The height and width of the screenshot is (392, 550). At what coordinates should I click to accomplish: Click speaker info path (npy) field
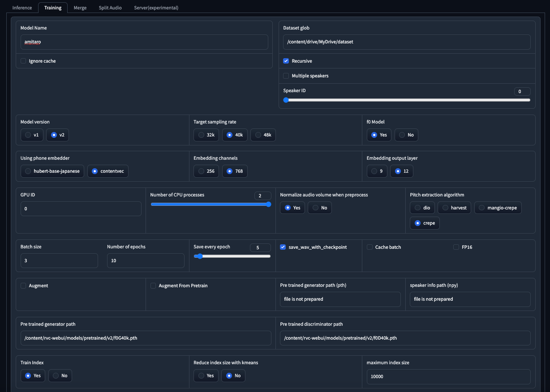tap(470, 299)
